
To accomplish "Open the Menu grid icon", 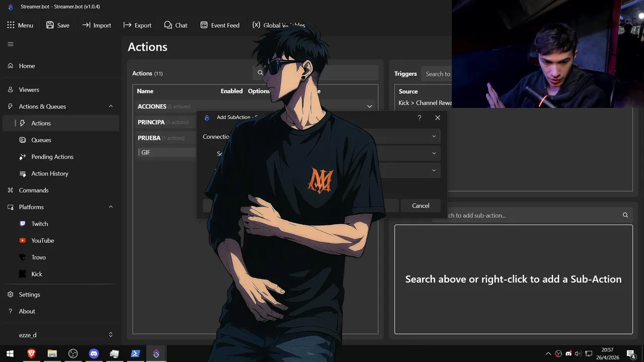I will tap(11, 25).
